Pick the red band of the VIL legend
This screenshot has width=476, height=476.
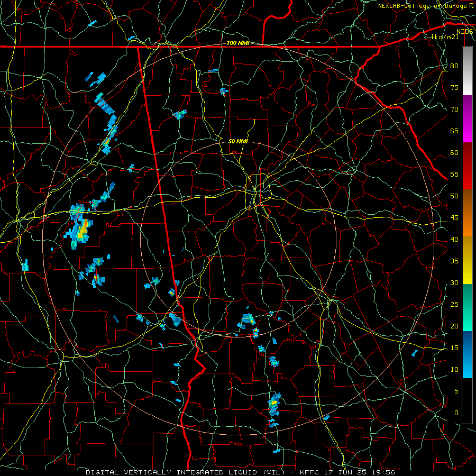467,166
